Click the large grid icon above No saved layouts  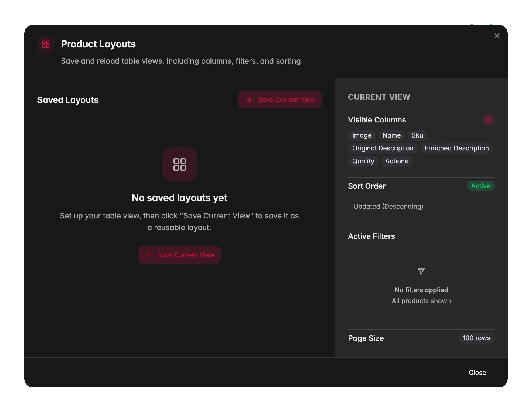point(180,164)
